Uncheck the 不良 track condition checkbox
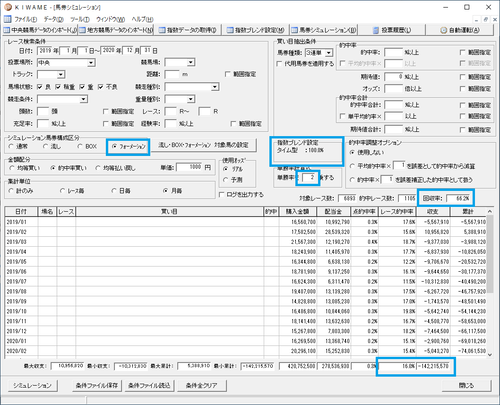500x405 pixels. (x=101, y=87)
